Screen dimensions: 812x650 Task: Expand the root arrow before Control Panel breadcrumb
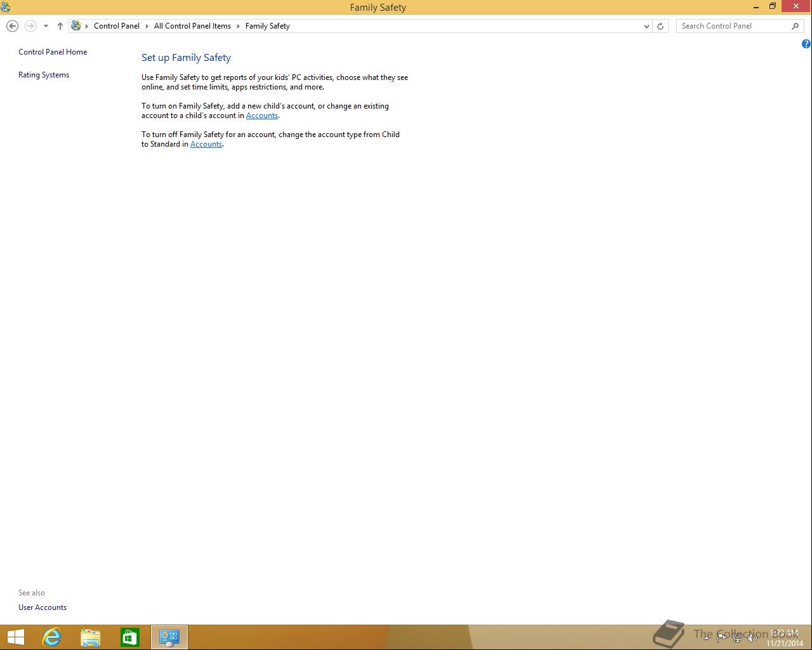point(87,26)
